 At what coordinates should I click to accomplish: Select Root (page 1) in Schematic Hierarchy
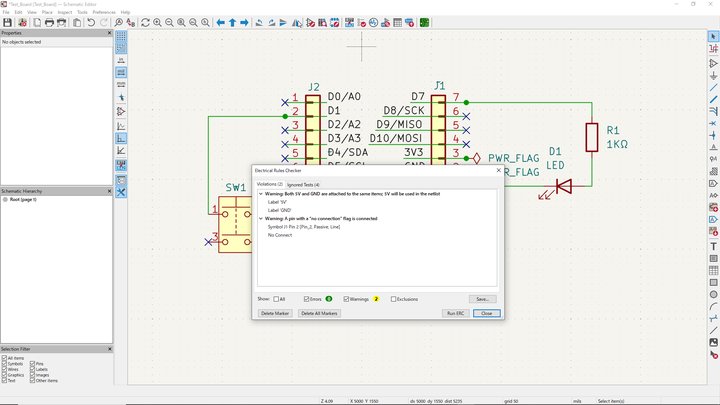[x=23, y=200]
